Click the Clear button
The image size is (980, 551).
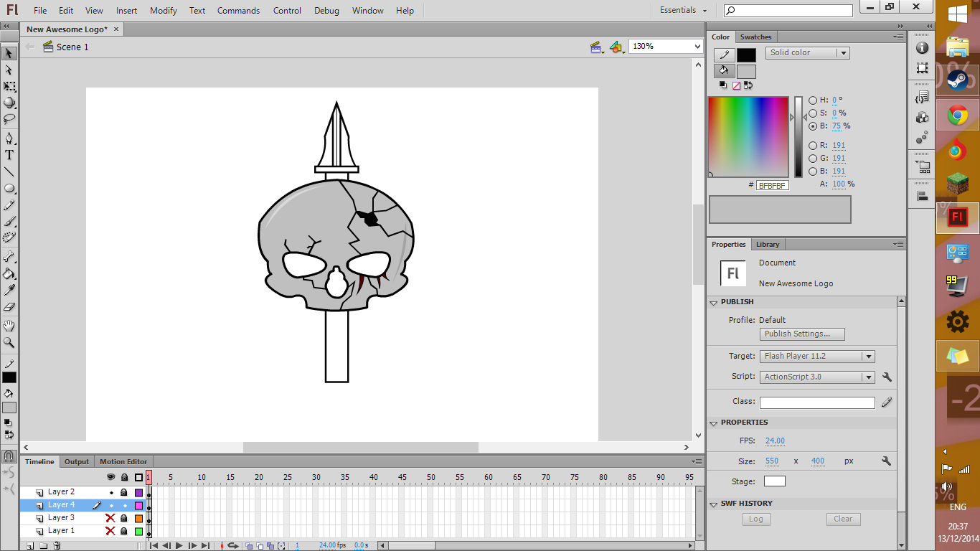click(843, 519)
